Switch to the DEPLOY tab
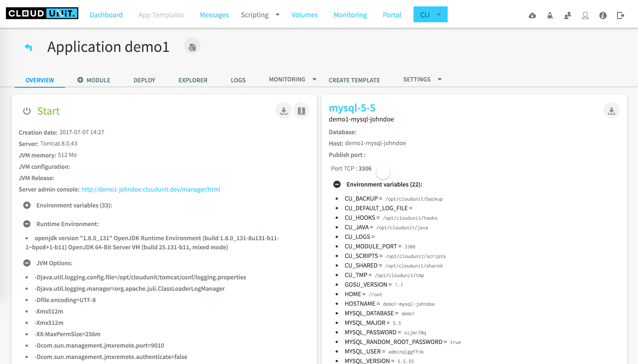Image resolution: width=638 pixels, height=364 pixels. [144, 80]
